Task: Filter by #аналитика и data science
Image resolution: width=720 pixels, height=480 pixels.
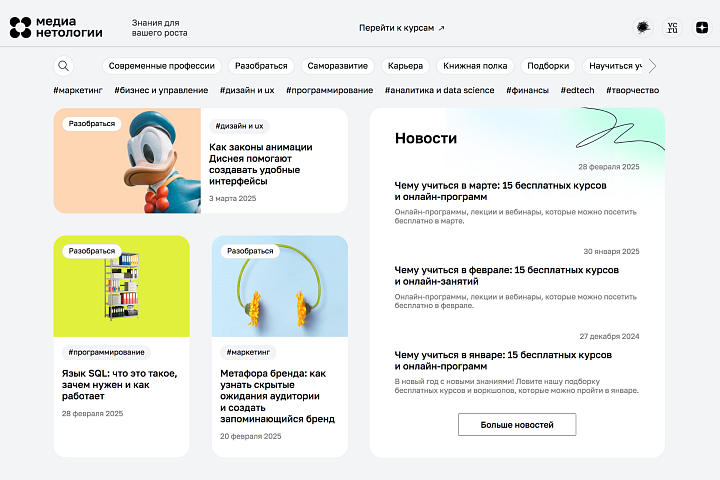Action: click(439, 90)
